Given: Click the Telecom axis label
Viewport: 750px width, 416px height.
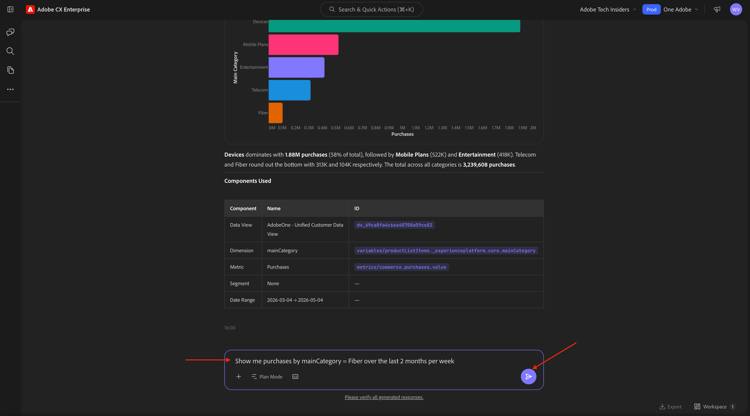Looking at the screenshot, I should pyautogui.click(x=260, y=90).
